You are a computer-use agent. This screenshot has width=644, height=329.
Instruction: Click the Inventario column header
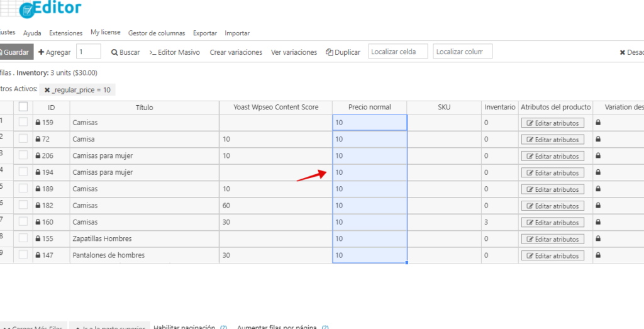tap(500, 107)
